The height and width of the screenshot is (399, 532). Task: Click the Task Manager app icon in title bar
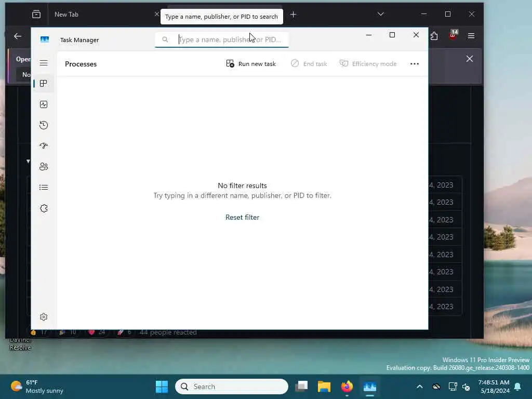click(x=45, y=39)
